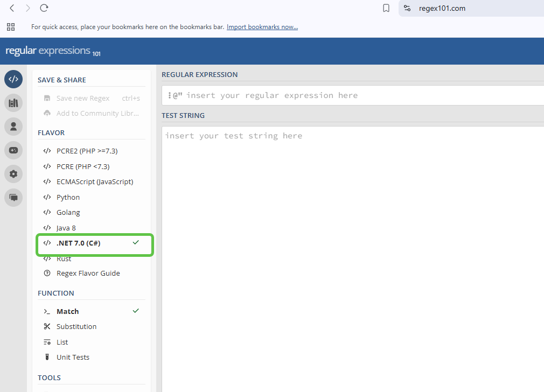Choose Golang regex flavor
The image size is (544, 392).
(x=68, y=213)
